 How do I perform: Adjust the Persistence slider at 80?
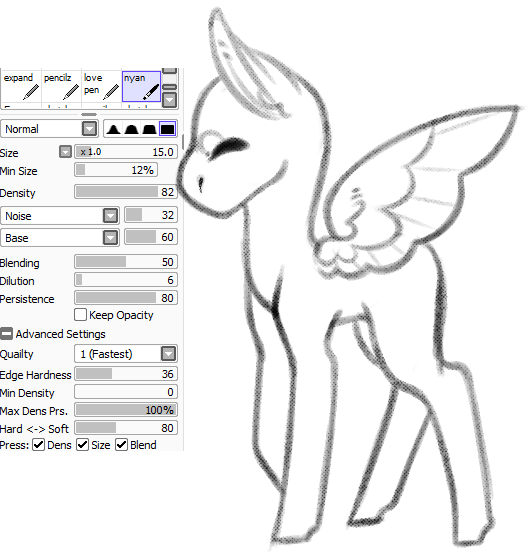tap(126, 298)
